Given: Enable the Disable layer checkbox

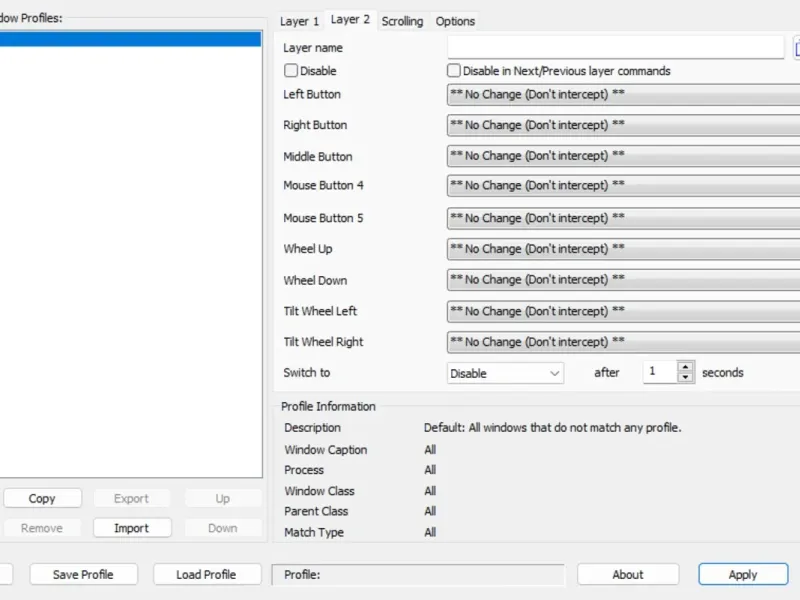Looking at the screenshot, I should (x=291, y=70).
